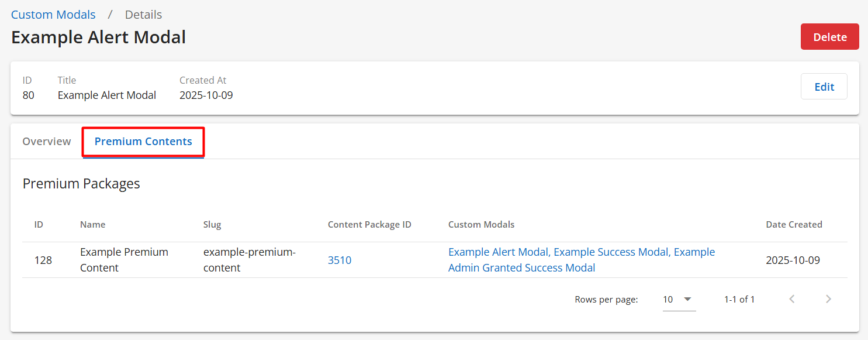Click the Content Package ID column header

click(x=369, y=224)
